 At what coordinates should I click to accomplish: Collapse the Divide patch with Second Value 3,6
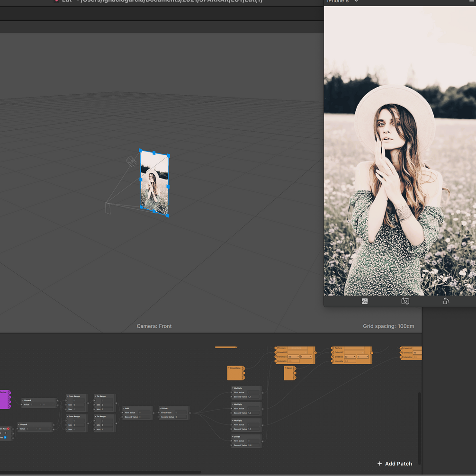point(233,437)
